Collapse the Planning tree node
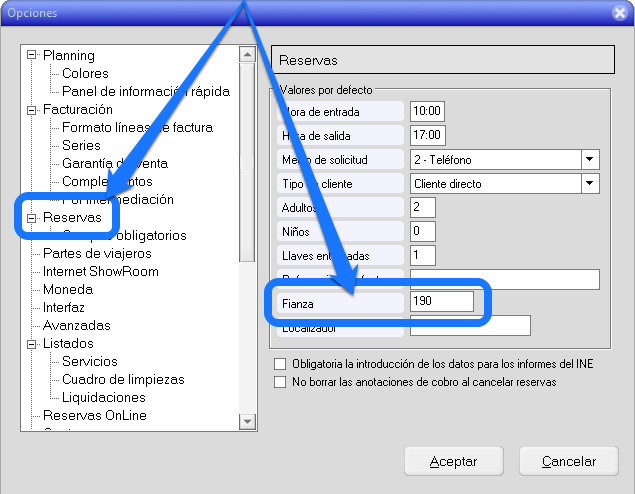 pos(32,56)
